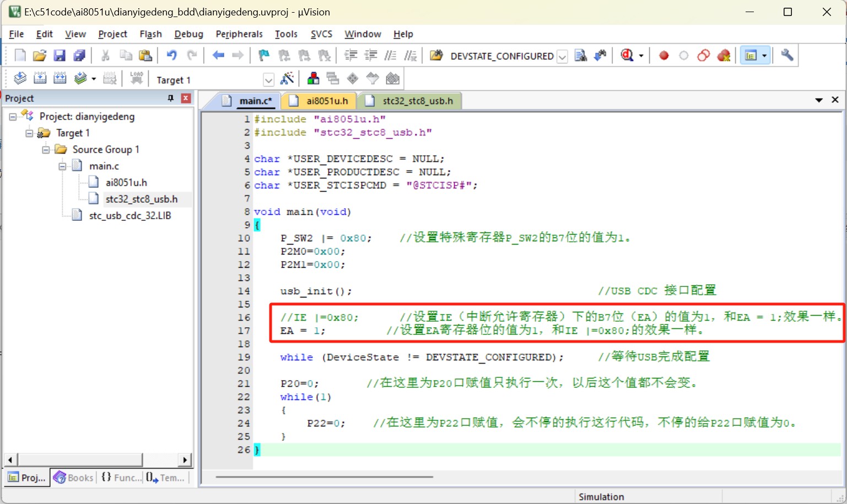847x504 pixels.
Task: Open Manage Project Items icon
Action: [313, 78]
